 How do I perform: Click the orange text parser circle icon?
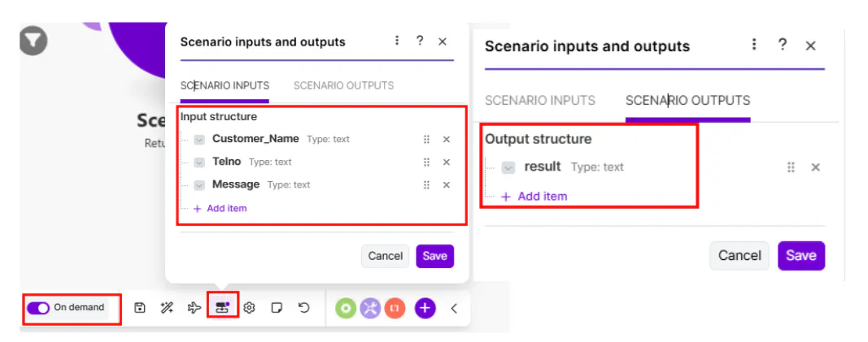click(x=395, y=308)
